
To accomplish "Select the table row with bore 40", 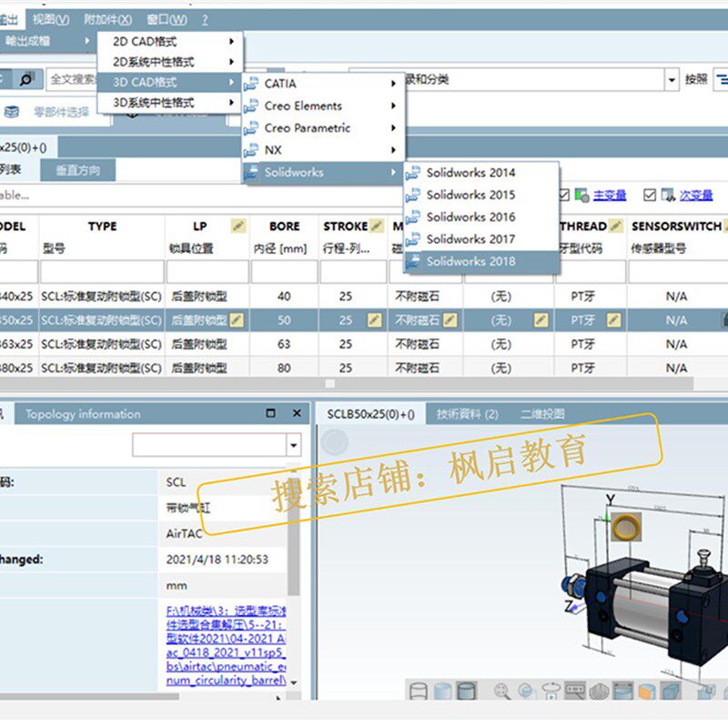I will (x=364, y=297).
